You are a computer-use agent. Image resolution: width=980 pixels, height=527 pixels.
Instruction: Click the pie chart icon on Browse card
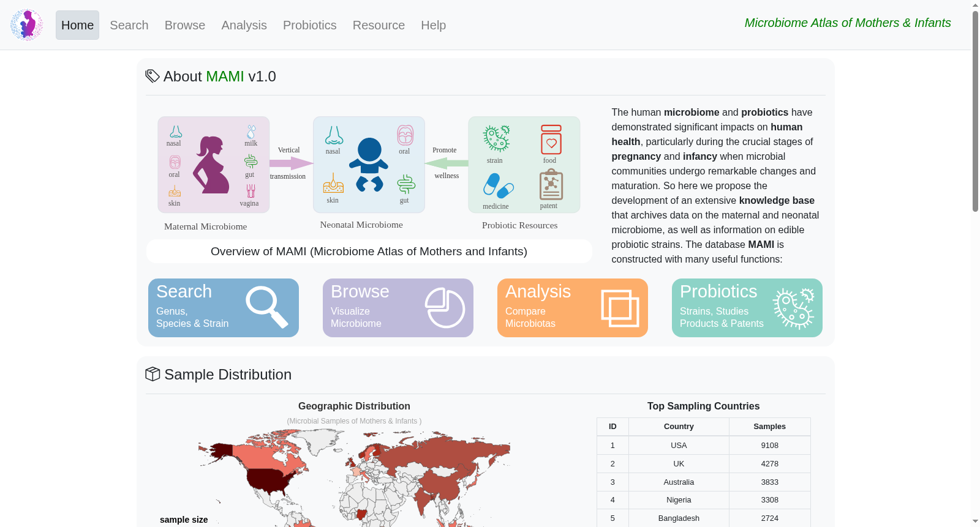click(x=445, y=308)
